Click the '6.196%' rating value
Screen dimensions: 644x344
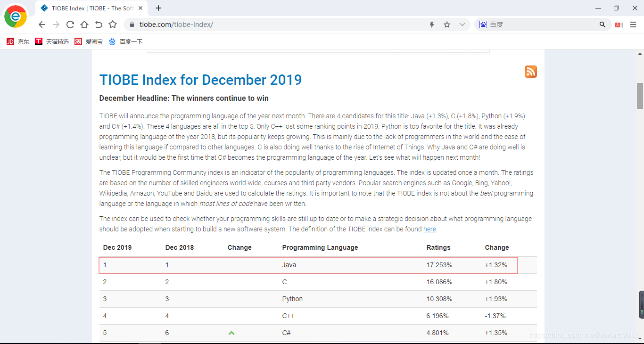coord(438,316)
